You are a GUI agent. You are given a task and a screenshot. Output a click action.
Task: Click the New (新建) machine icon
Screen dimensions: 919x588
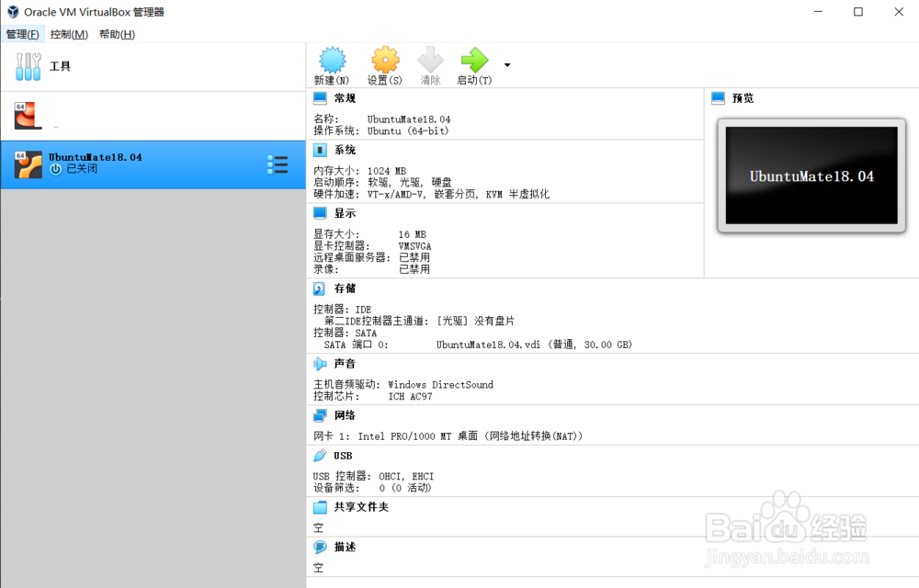[332, 60]
